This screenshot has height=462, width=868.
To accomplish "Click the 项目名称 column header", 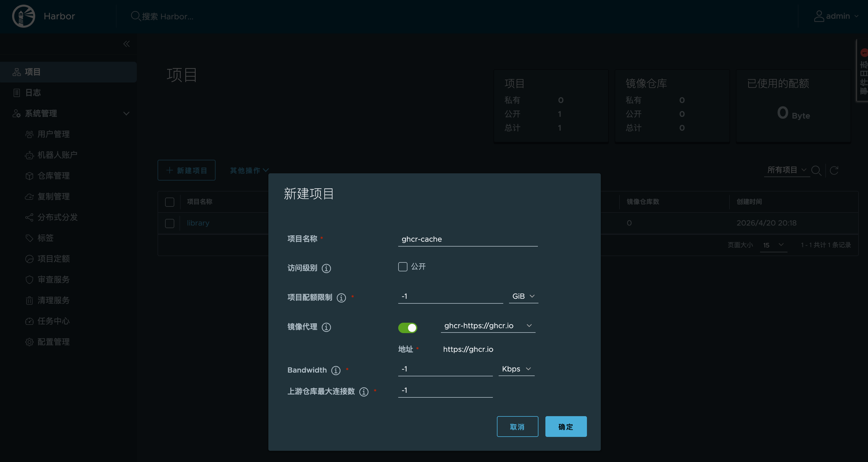I will (199, 202).
